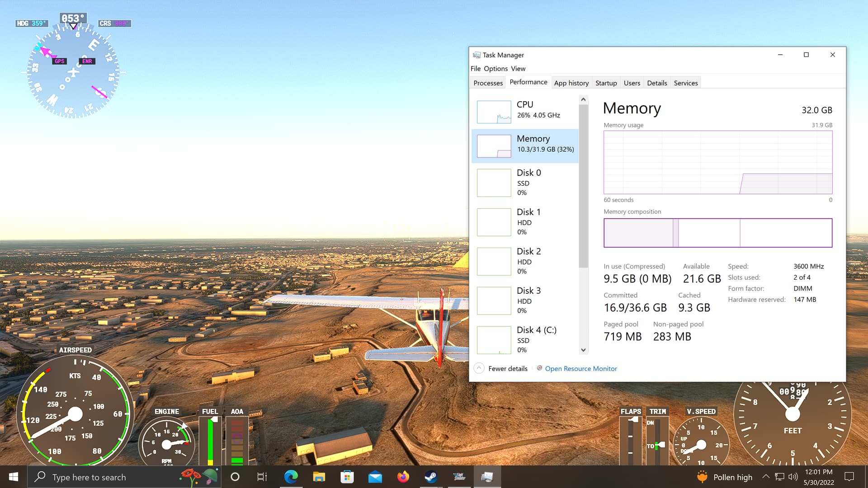Open the View menu in Task Manager
The width and height of the screenshot is (868, 488).
click(518, 69)
